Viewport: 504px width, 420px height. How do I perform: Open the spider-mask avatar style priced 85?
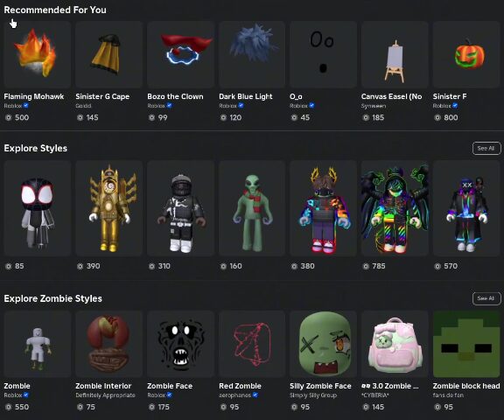pyautogui.click(x=38, y=208)
